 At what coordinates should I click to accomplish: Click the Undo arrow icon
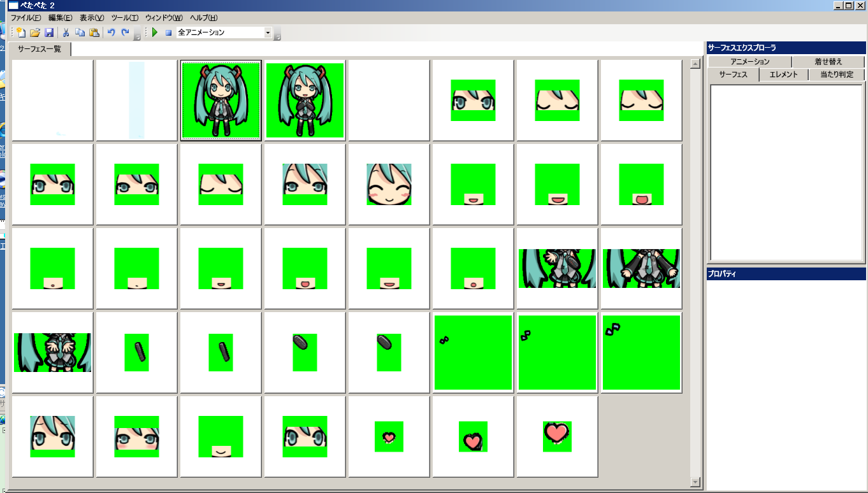(111, 32)
